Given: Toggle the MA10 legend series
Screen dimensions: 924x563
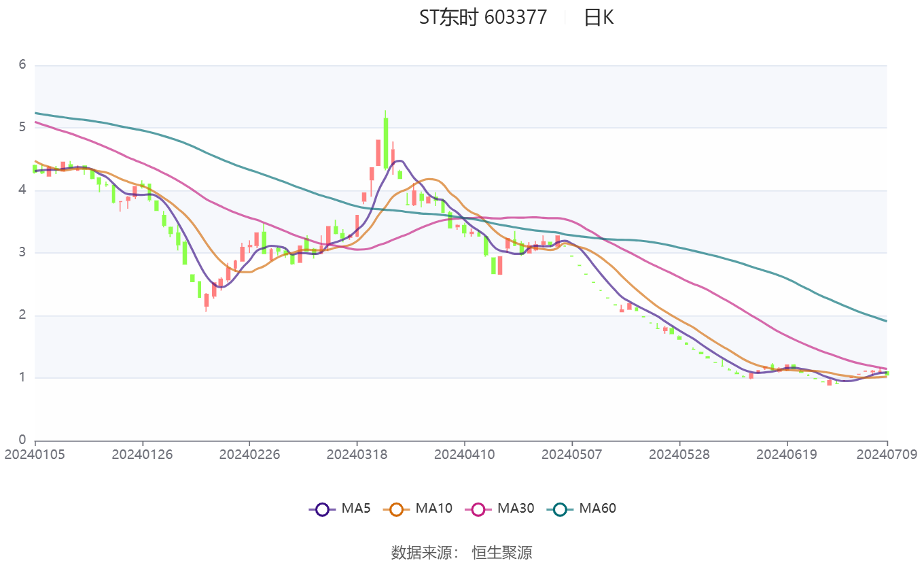Looking at the screenshot, I should (417, 509).
